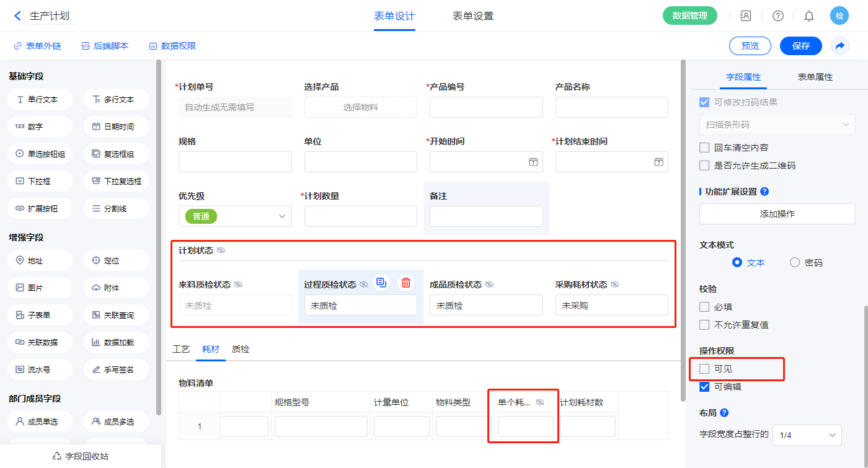Viewport: 868px width, 468px height.
Task: Click the blue share arrow icon
Action: (x=839, y=46)
